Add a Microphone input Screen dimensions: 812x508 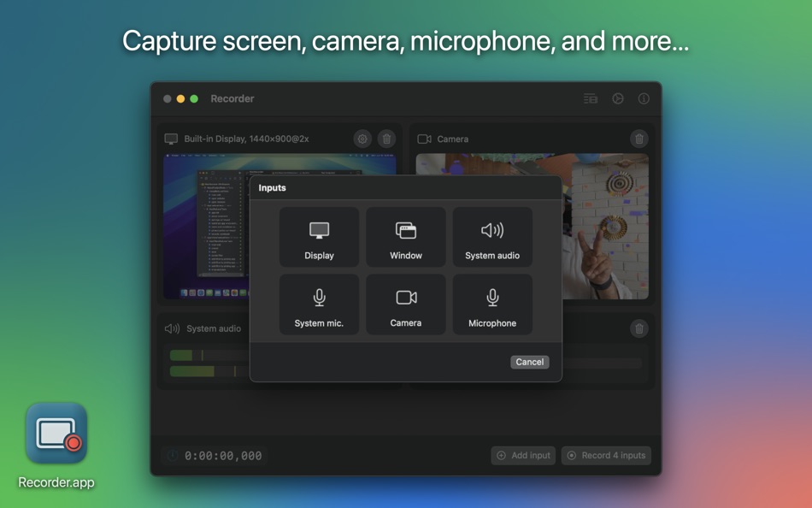(492, 304)
